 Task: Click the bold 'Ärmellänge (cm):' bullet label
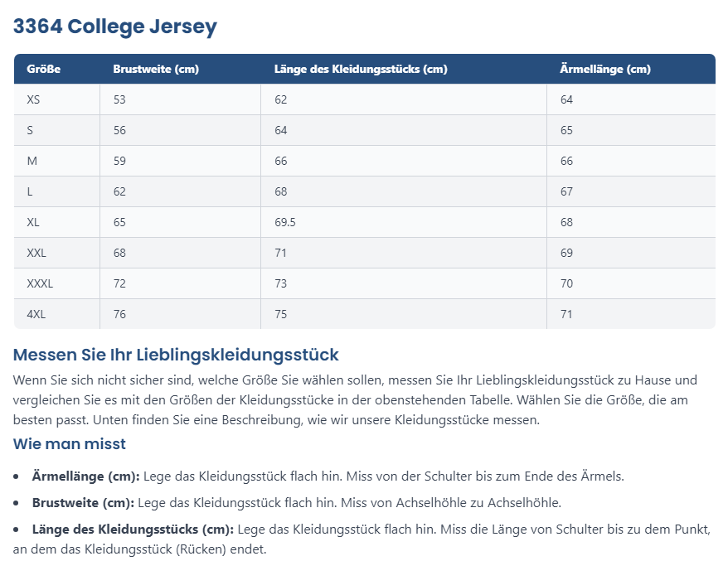(86, 476)
